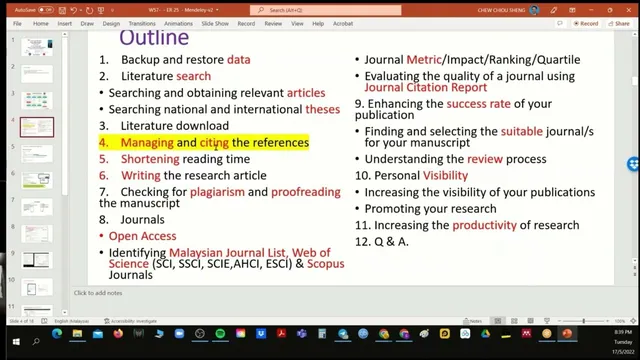Select slide 3 thumbnail
This screenshot has height=360, width=640.
pyautogui.click(x=37, y=100)
